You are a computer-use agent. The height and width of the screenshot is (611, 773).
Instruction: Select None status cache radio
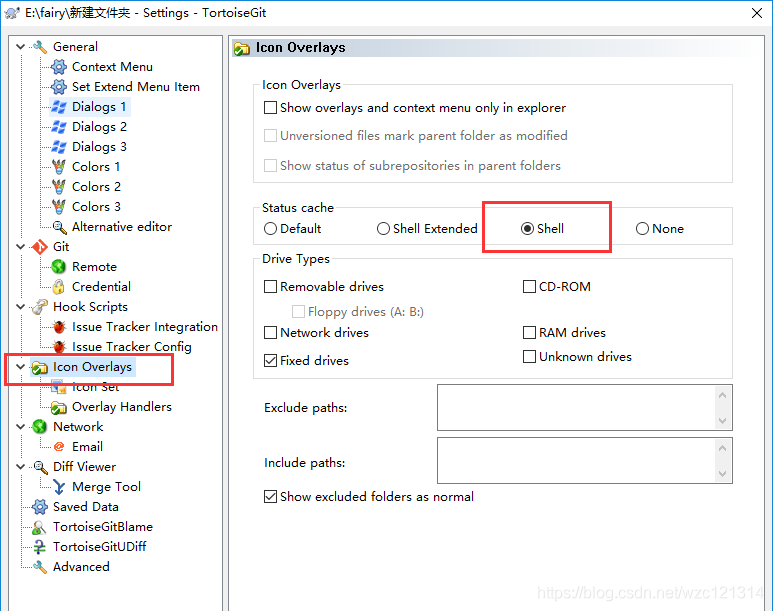coord(642,229)
